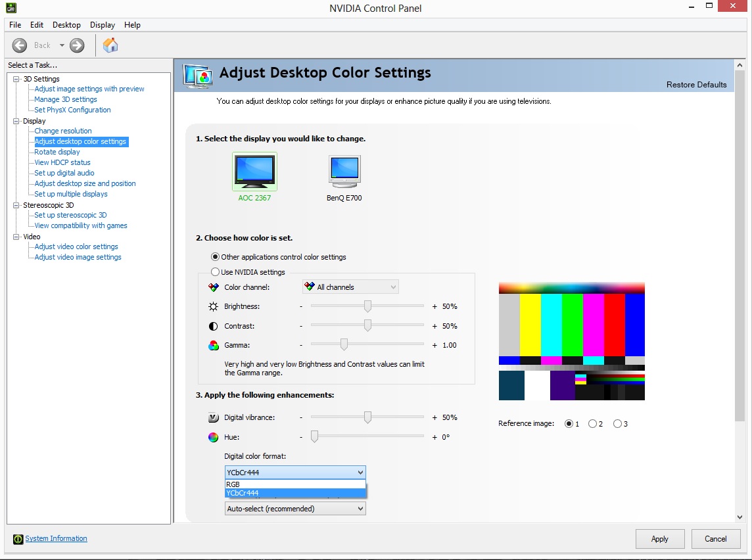
Task: Click the Hue color wheel icon
Action: pos(214,437)
